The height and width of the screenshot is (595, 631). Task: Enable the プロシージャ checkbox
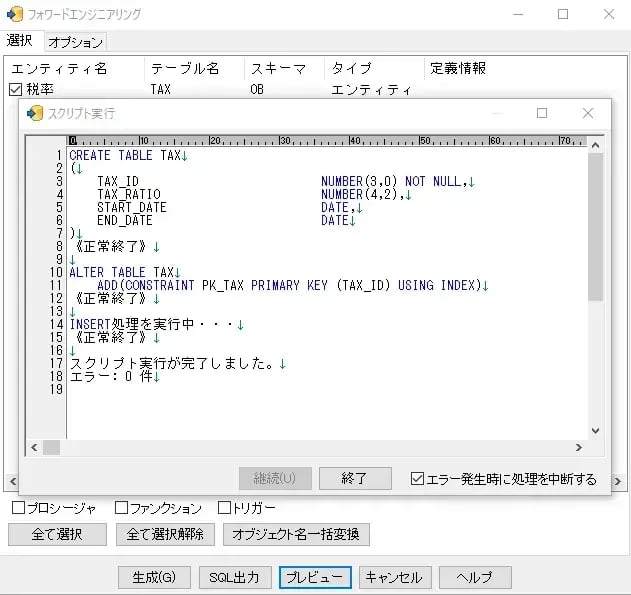pyautogui.click(x=18, y=508)
